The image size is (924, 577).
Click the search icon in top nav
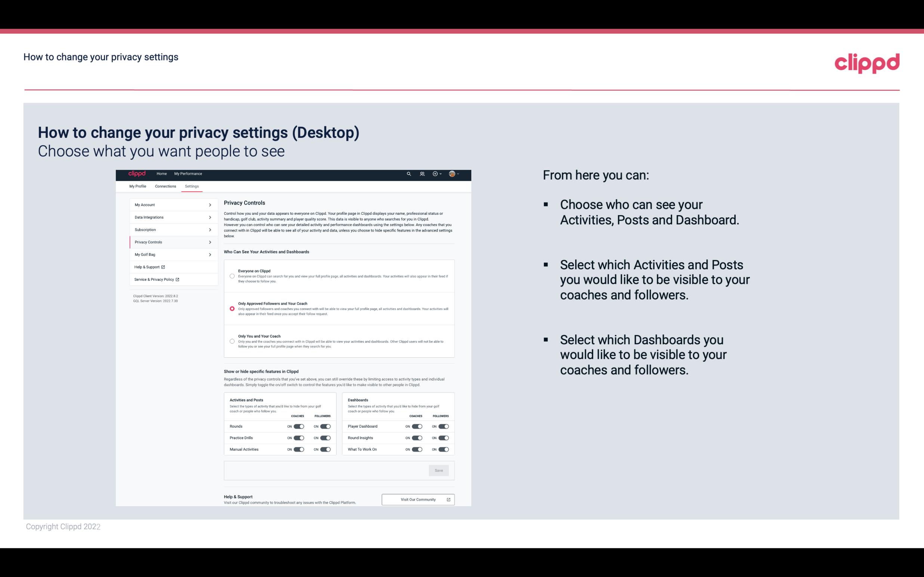coord(409,174)
